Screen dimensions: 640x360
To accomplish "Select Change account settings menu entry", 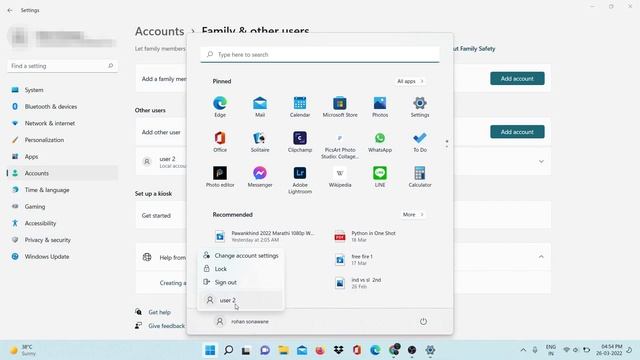I will [241, 256].
